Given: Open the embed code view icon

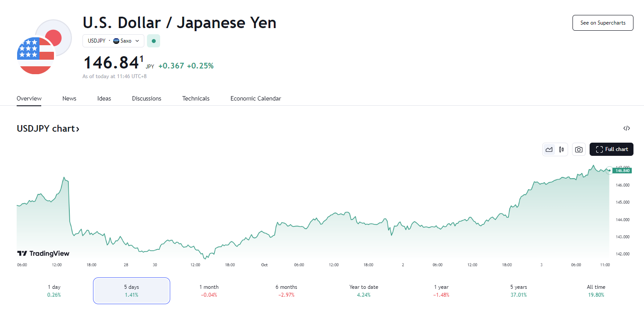Looking at the screenshot, I should tap(626, 128).
